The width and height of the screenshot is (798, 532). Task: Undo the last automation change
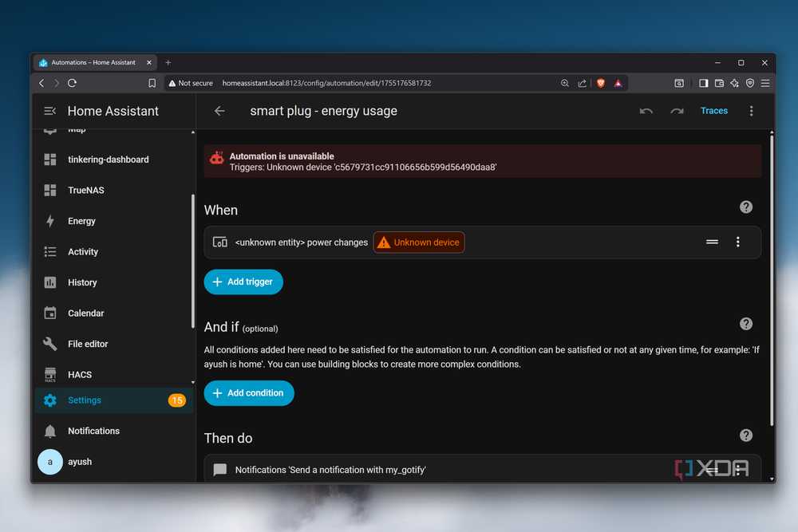tap(646, 111)
